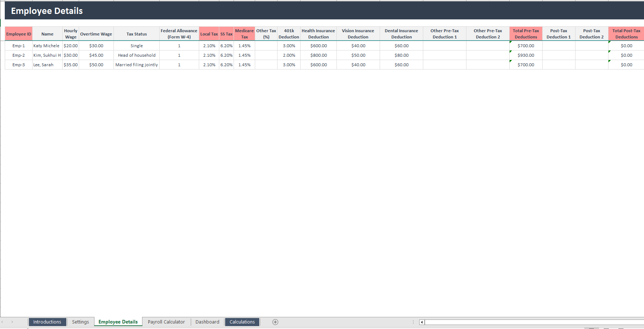
Task: Open the Introductions sheet tab
Action: 47,322
